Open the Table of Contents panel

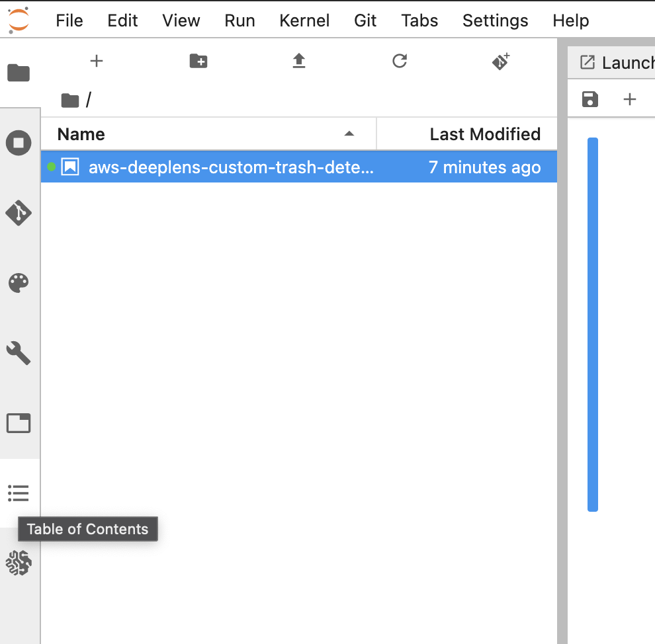[x=19, y=493]
